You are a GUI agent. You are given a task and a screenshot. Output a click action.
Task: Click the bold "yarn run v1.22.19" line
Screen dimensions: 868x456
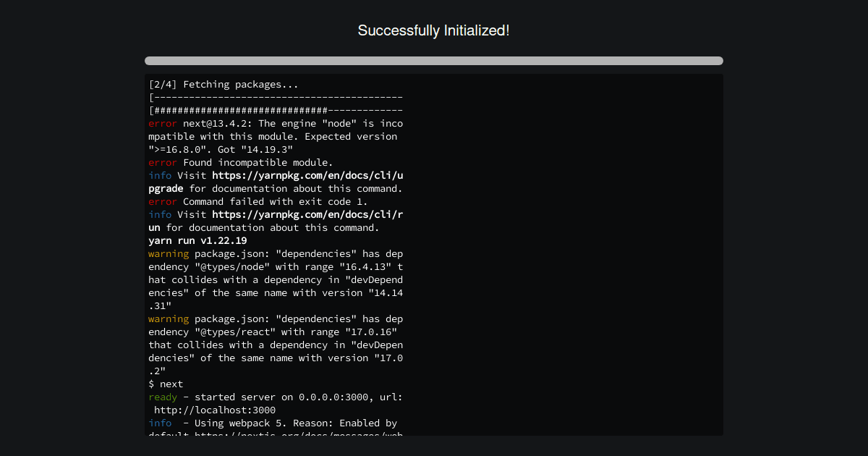click(197, 241)
